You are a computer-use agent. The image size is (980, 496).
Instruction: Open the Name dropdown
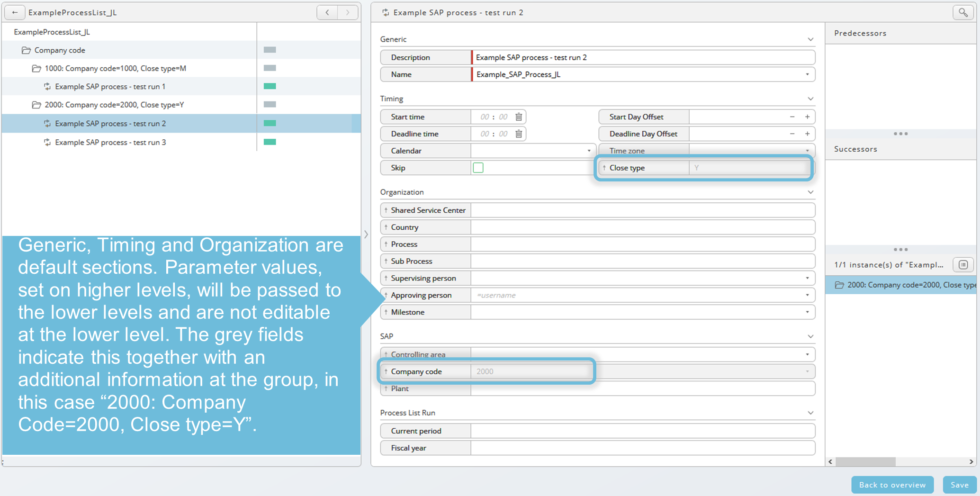807,74
